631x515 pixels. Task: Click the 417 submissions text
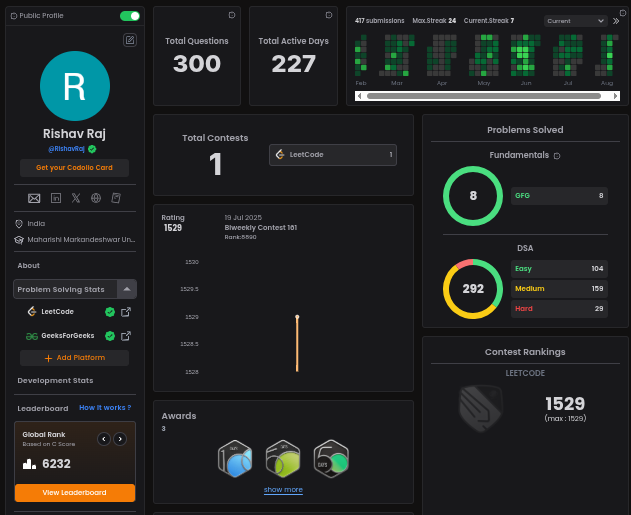379,21
